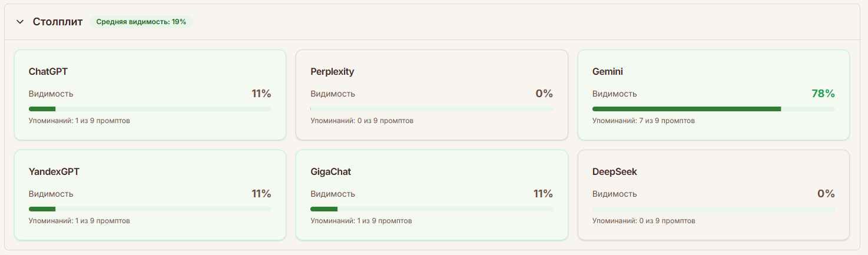Click the 11% value in GigaChat card
This screenshot has height=255, width=868.
click(543, 194)
